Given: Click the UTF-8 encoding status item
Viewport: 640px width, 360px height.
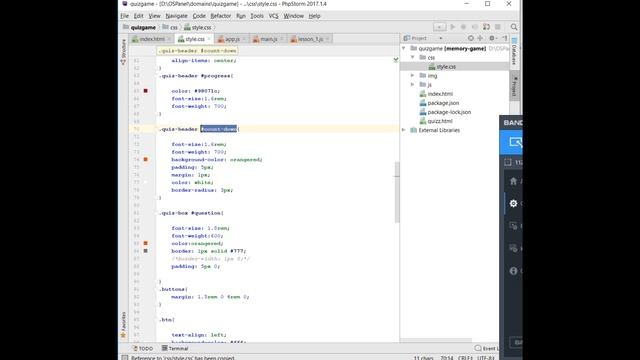Looking at the screenshot, I should tap(485, 358).
